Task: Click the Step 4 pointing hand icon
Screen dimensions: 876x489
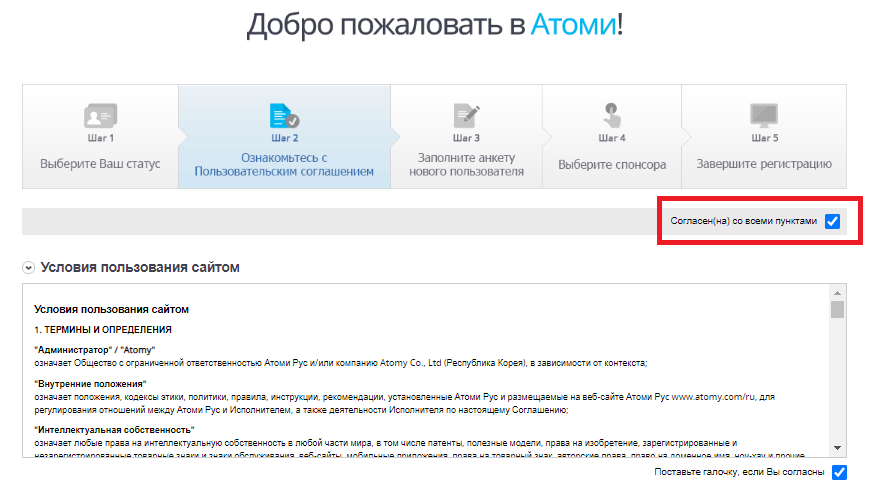Action: (612, 116)
